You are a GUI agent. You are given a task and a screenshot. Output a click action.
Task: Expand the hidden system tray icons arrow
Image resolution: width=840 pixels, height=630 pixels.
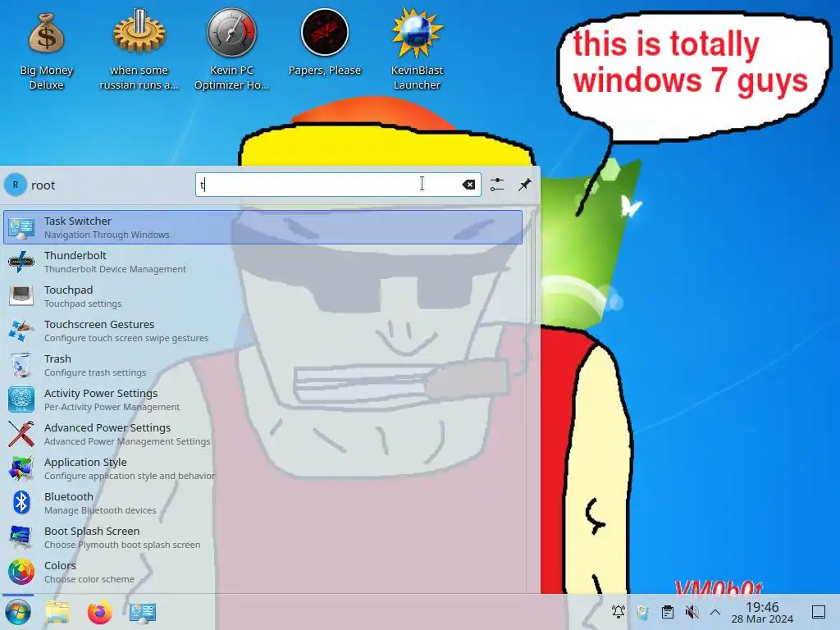tap(715, 612)
